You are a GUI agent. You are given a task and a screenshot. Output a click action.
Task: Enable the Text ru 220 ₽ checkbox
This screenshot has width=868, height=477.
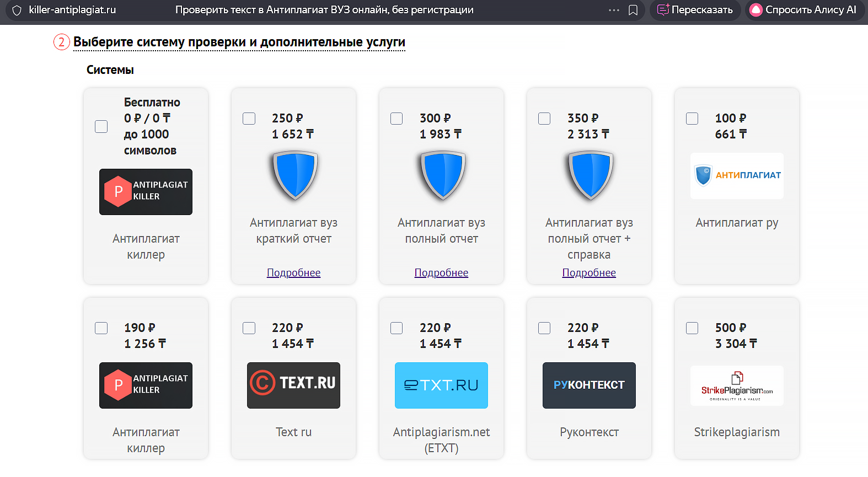click(x=249, y=328)
